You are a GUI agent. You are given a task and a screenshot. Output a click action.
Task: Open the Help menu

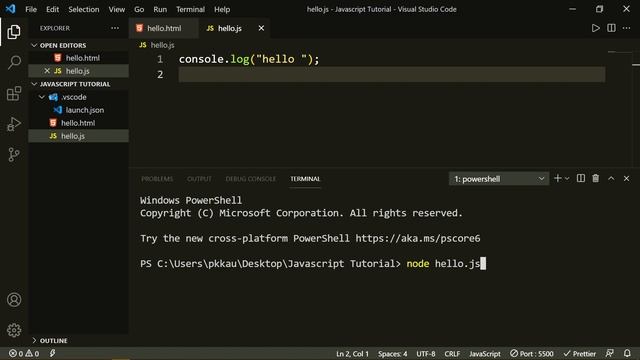tap(222, 9)
